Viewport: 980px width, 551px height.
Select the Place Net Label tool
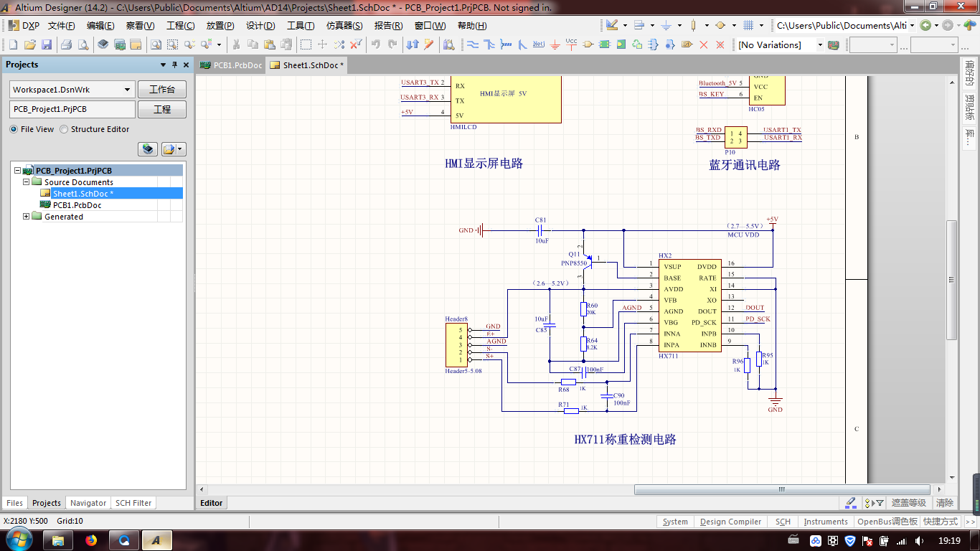[x=539, y=44]
